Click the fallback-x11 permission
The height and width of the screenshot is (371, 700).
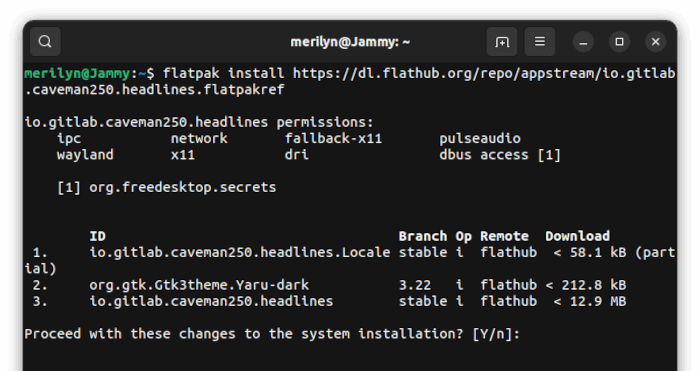click(333, 139)
